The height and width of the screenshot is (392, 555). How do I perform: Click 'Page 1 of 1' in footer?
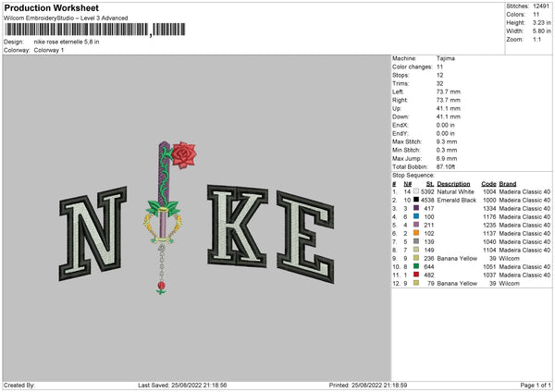(536, 385)
